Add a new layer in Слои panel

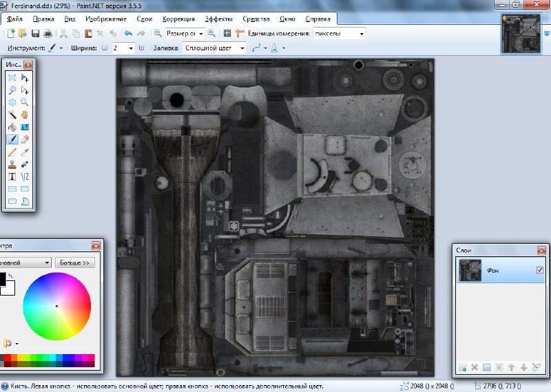point(462,368)
